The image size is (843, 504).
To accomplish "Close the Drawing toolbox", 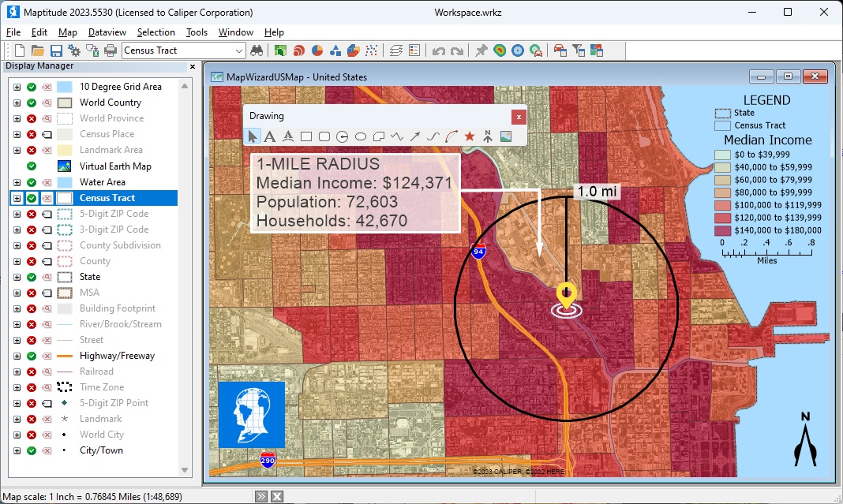I will pos(518,117).
